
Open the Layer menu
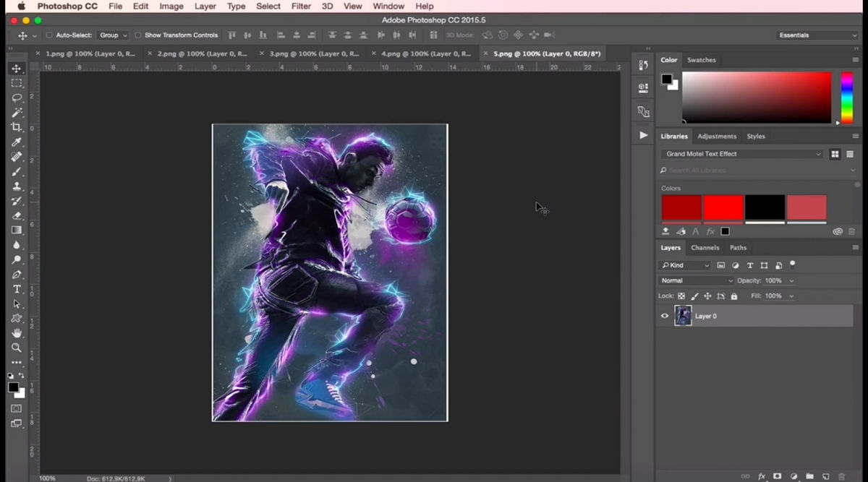click(x=205, y=7)
